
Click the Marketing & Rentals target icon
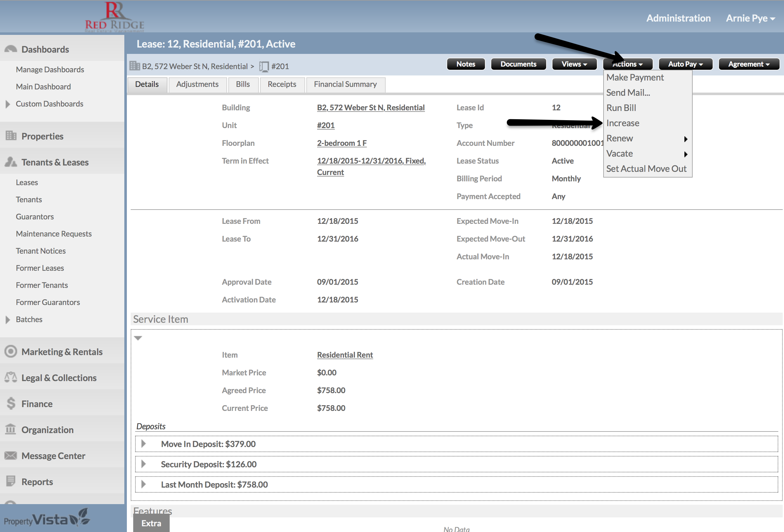(x=11, y=352)
